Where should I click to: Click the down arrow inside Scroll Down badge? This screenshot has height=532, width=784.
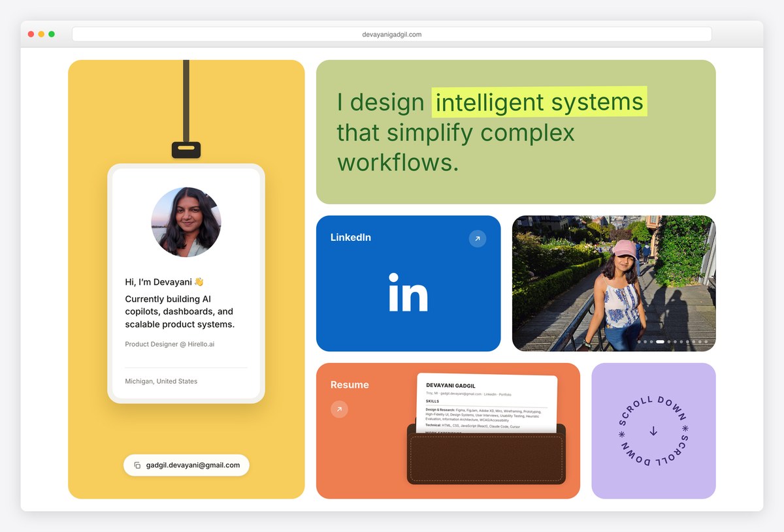click(653, 431)
